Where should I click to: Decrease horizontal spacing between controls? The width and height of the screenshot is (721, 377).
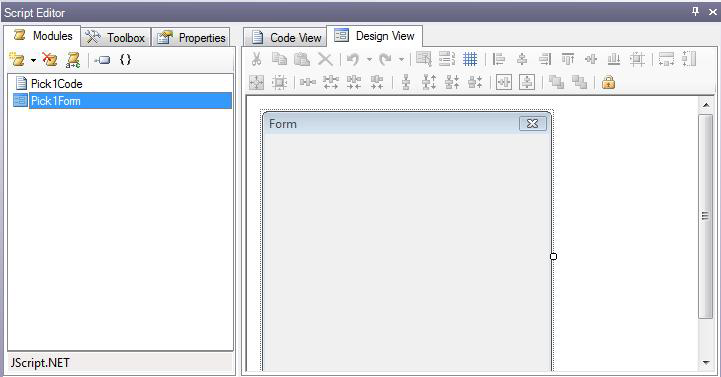(354, 83)
